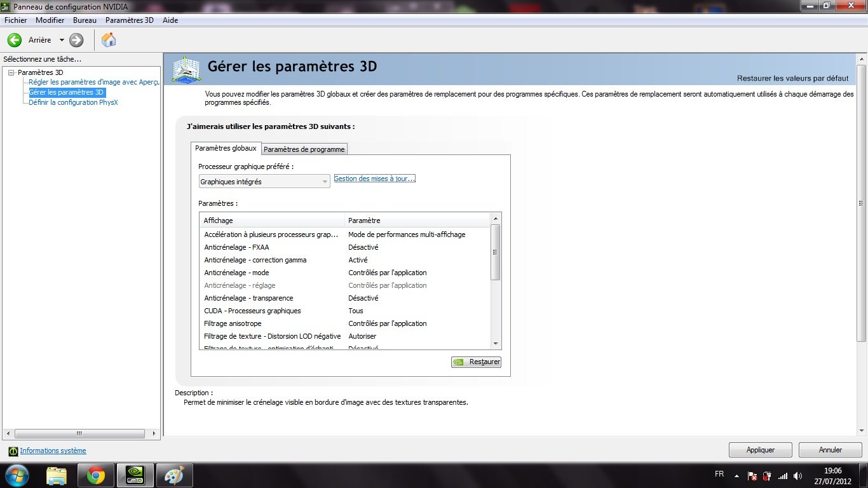
Task: Select Définir la configuration PhysX
Action: [x=74, y=102]
